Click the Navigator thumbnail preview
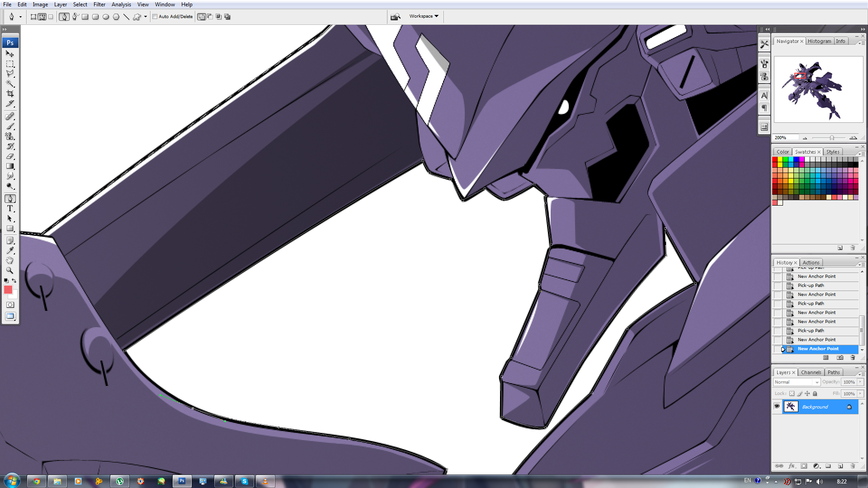The image size is (868, 488). tap(818, 89)
